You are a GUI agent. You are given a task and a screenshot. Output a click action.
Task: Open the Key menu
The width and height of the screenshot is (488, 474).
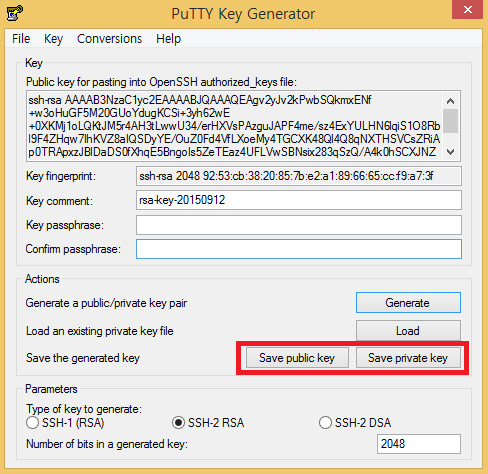[x=53, y=39]
